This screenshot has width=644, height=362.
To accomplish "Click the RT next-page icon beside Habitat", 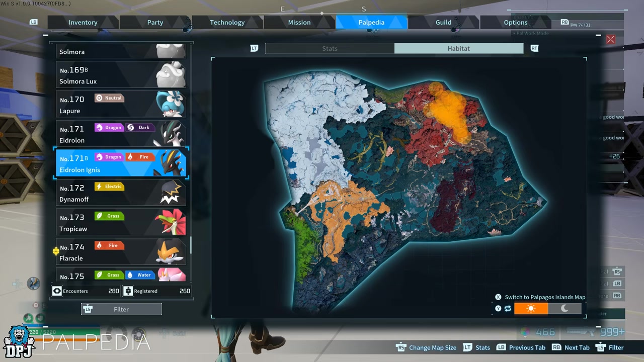I will (534, 48).
